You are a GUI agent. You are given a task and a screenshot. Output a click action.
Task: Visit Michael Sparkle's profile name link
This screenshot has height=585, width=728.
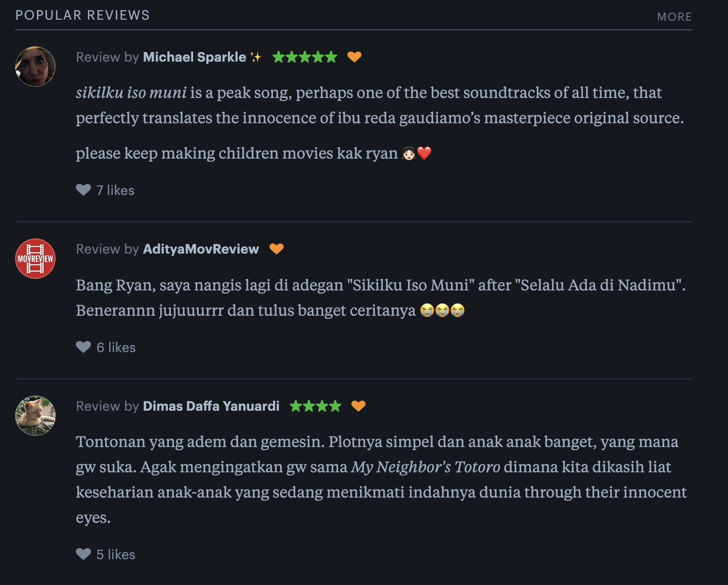click(x=195, y=57)
